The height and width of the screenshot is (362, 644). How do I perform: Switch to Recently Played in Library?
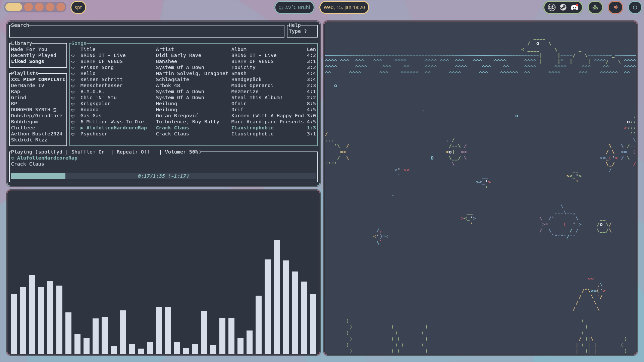tap(34, 55)
